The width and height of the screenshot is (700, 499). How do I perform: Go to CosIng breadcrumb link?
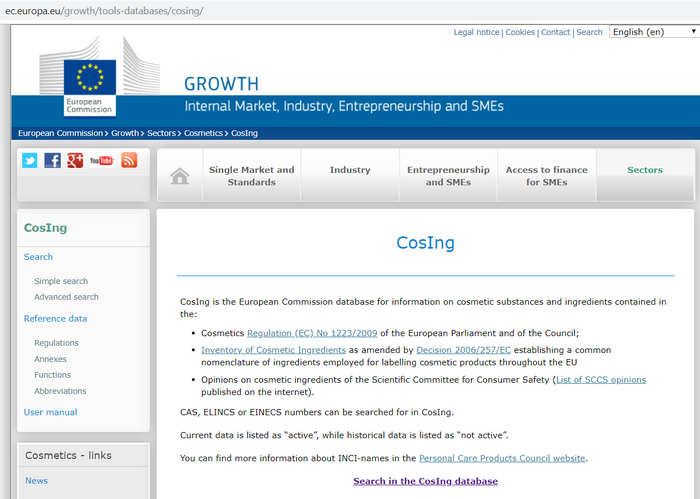pos(244,133)
